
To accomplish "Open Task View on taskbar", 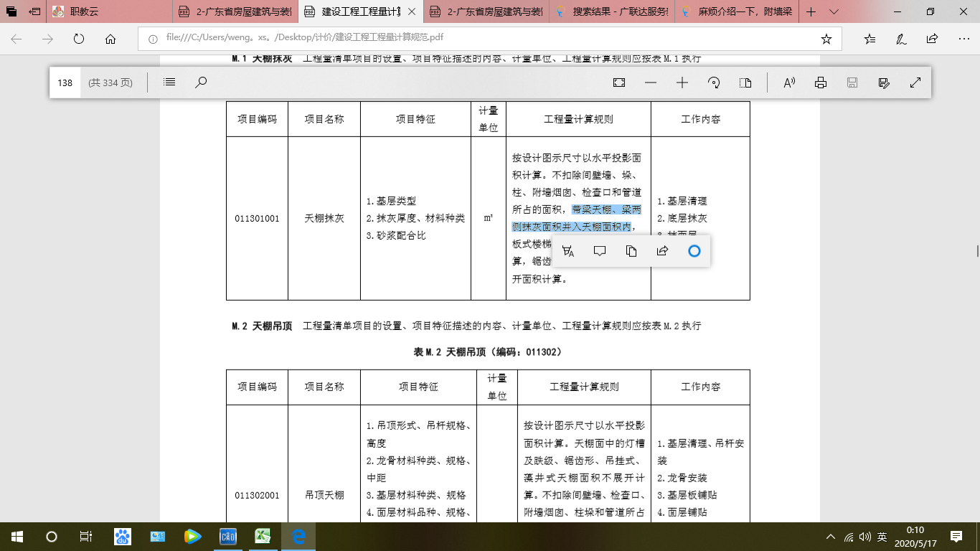I will click(x=86, y=537).
